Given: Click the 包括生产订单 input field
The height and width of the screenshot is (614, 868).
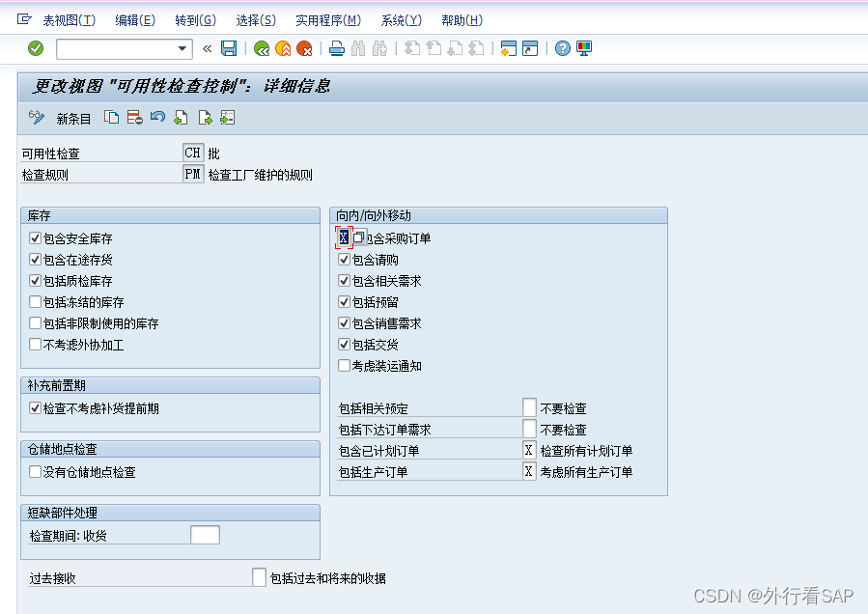Looking at the screenshot, I should [x=529, y=471].
